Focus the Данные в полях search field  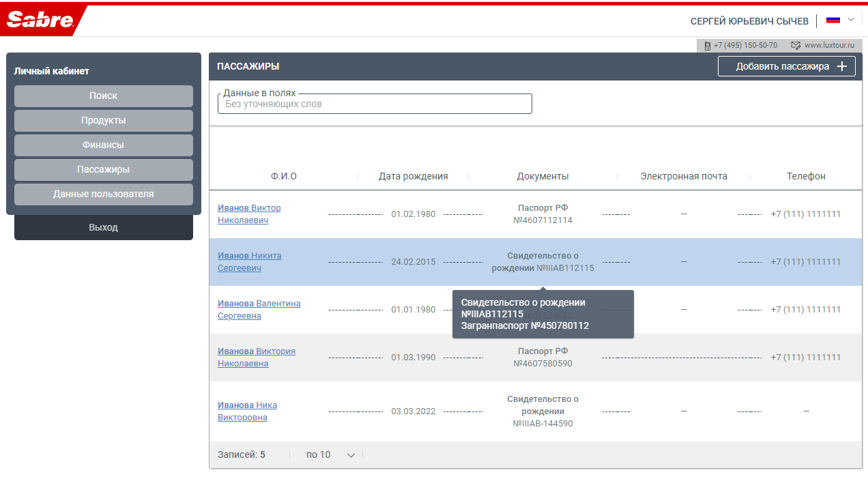375,104
